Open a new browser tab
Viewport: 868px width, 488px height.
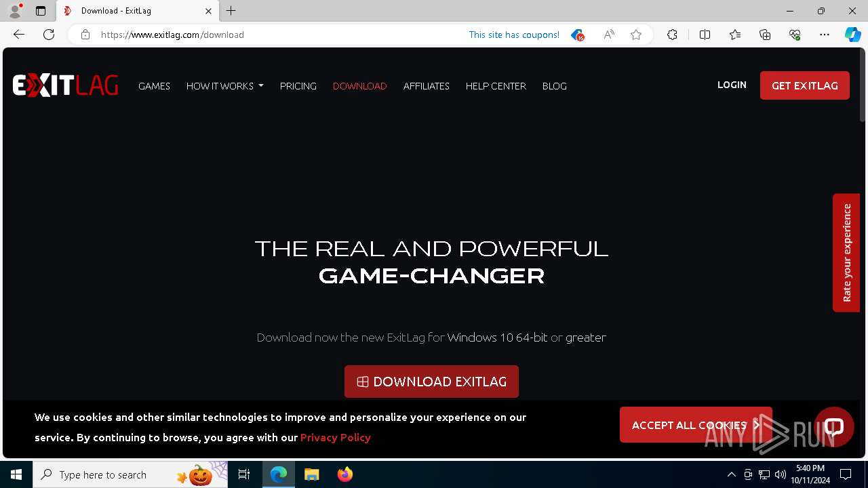231,11
